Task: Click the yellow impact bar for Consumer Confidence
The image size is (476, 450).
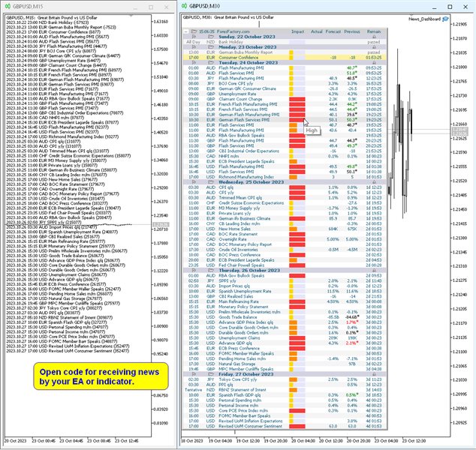Action: 291,57
